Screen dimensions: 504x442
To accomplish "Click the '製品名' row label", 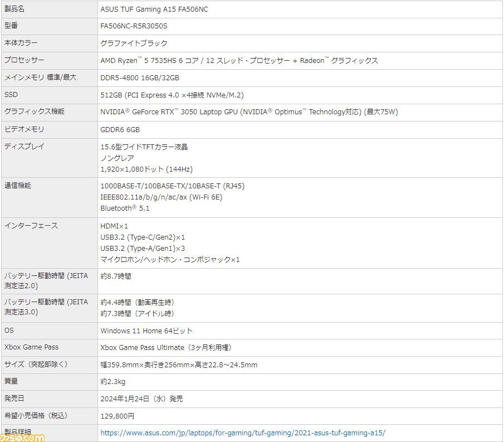I will [x=14, y=9].
